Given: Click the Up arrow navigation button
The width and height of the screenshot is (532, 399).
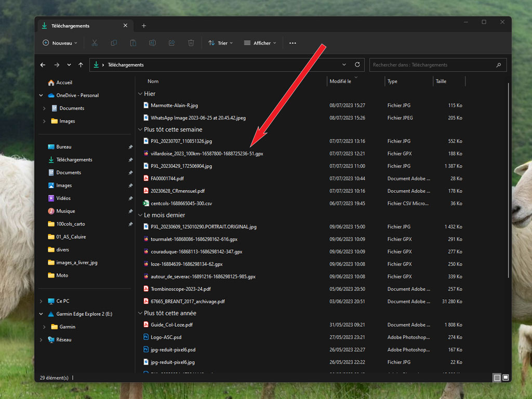Looking at the screenshot, I should tap(81, 65).
